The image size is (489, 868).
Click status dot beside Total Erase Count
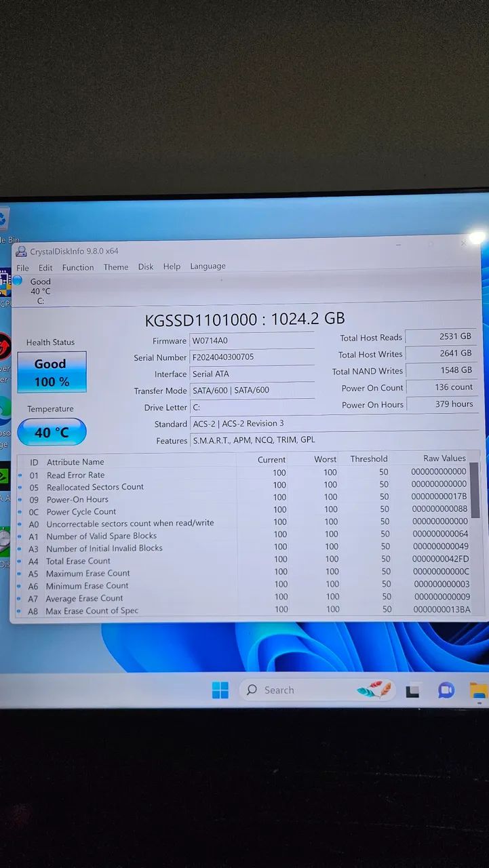click(20, 561)
